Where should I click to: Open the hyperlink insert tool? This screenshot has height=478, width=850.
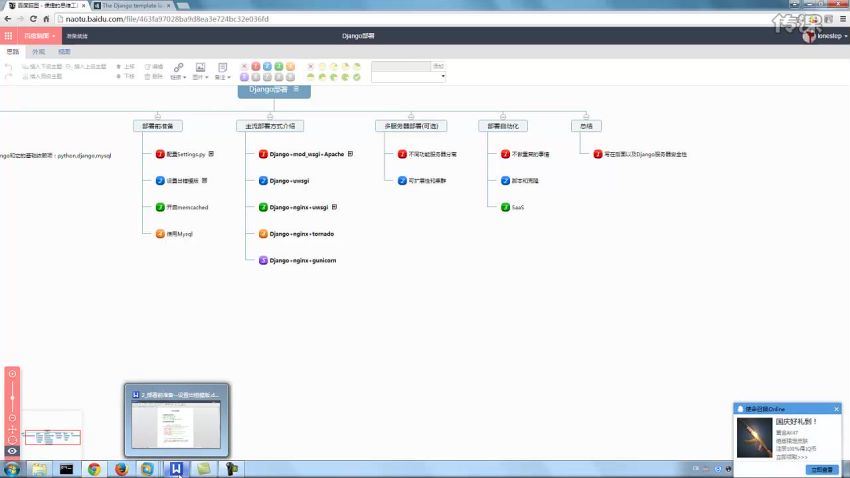coord(178,71)
